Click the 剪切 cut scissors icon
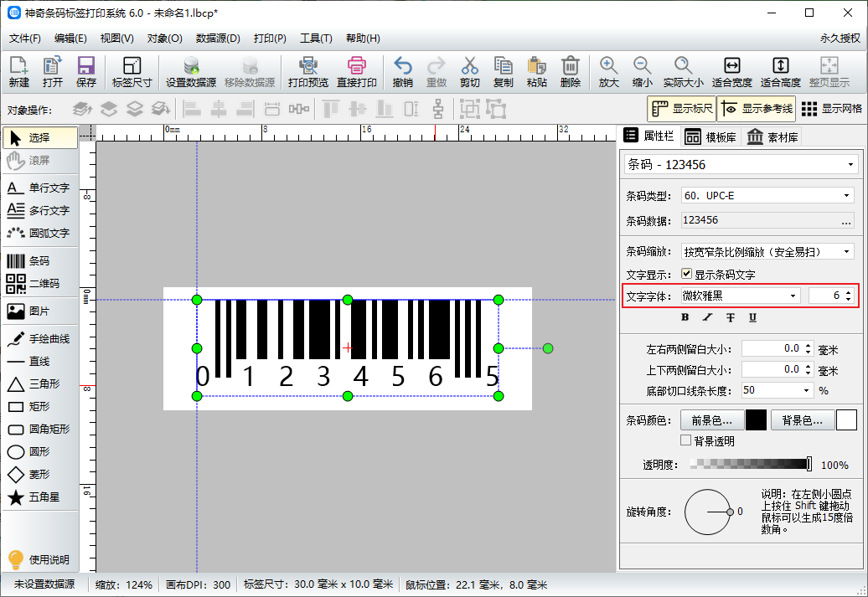868x597 pixels. point(469,72)
